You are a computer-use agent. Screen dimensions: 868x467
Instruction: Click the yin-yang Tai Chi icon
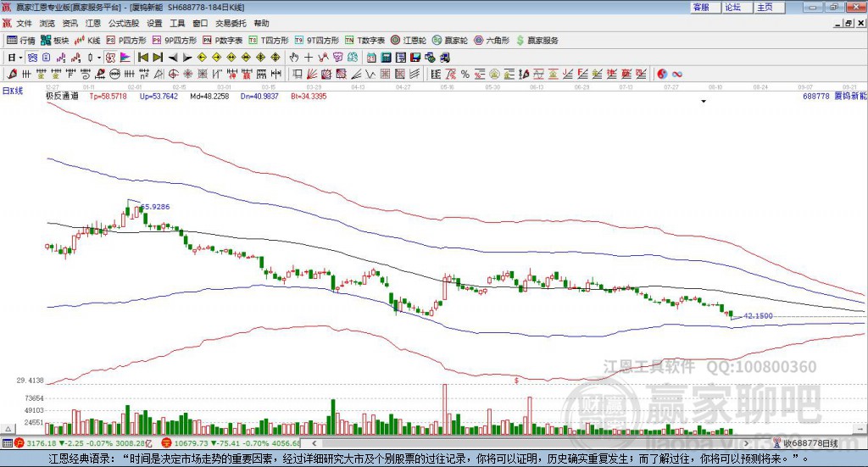(661, 74)
